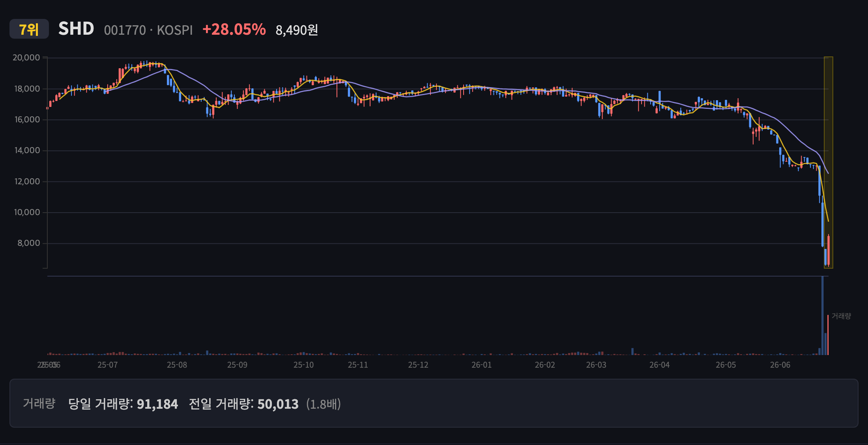This screenshot has width=868, height=445.
Task: Click the 8,000 price axis label
Action: pyautogui.click(x=29, y=243)
